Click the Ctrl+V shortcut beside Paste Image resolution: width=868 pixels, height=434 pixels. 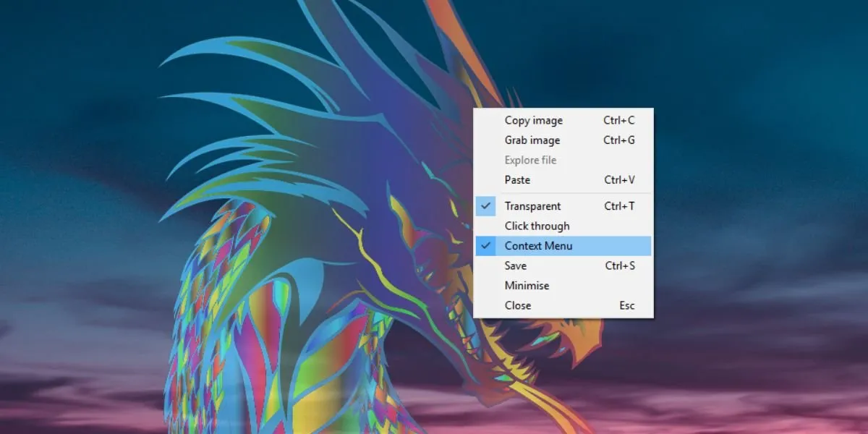619,180
